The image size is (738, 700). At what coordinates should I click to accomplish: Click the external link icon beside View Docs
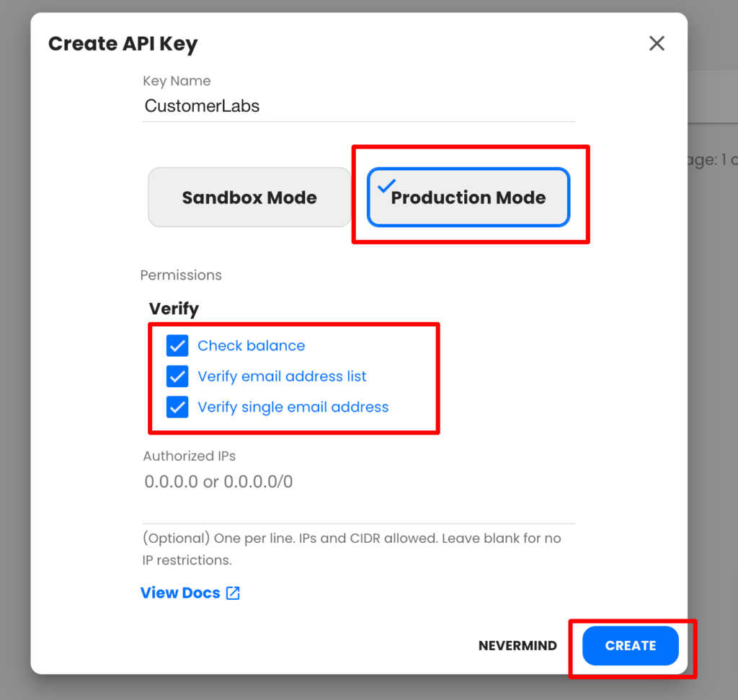[233, 593]
